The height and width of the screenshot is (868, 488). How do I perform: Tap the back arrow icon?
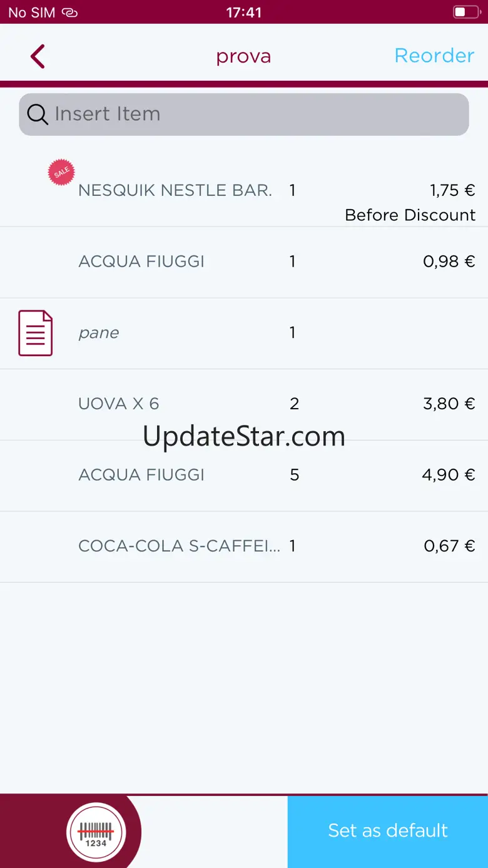click(x=38, y=56)
